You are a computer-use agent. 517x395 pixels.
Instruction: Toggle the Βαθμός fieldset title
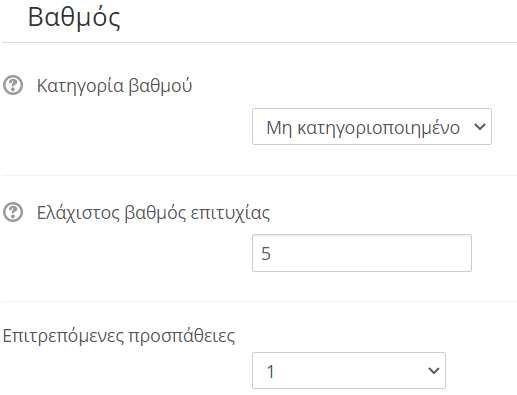[74, 18]
